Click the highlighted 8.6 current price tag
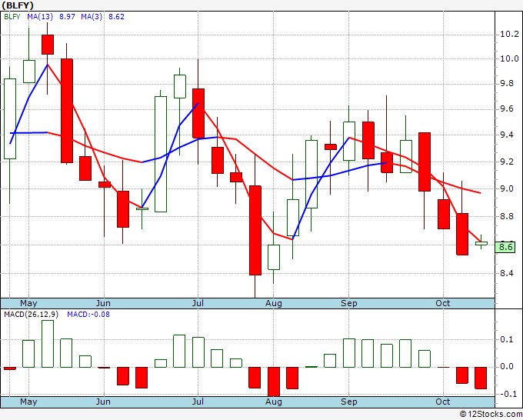 click(505, 247)
